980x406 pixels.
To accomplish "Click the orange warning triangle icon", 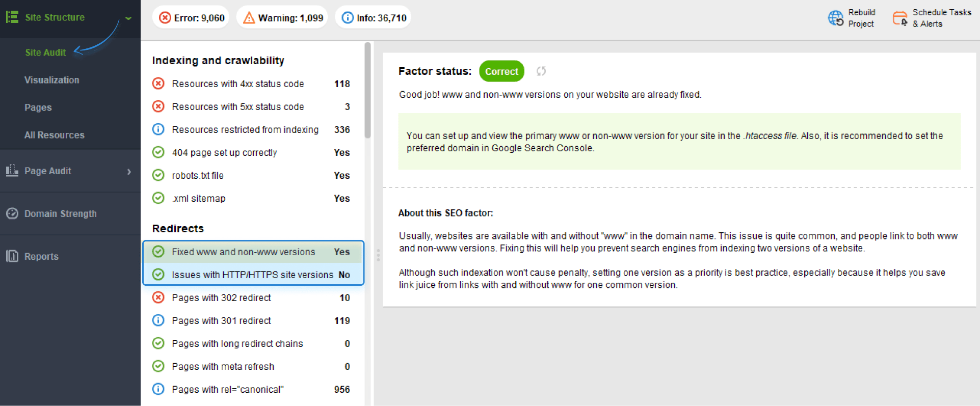I will tap(249, 18).
